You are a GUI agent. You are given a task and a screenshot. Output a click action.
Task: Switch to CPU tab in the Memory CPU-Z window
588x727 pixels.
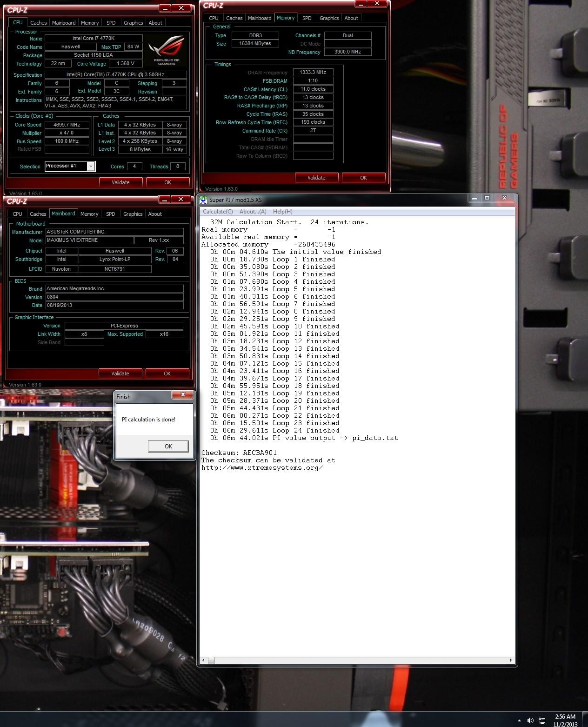point(214,18)
